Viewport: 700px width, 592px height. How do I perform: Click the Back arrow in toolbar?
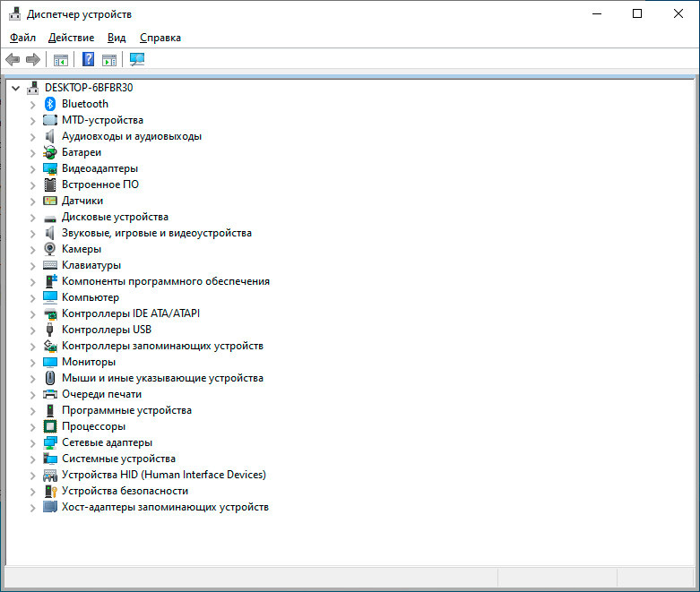(13, 60)
